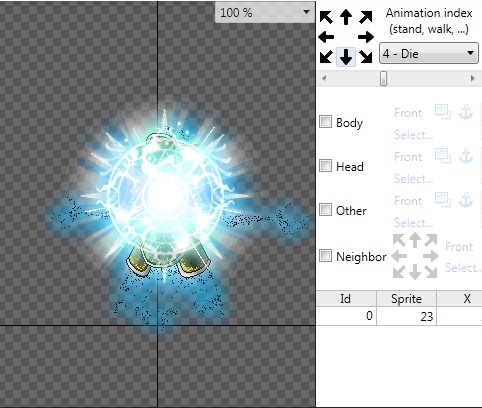482x408 pixels.
Task: Select the right direction arrow
Action: pyautogui.click(x=366, y=37)
